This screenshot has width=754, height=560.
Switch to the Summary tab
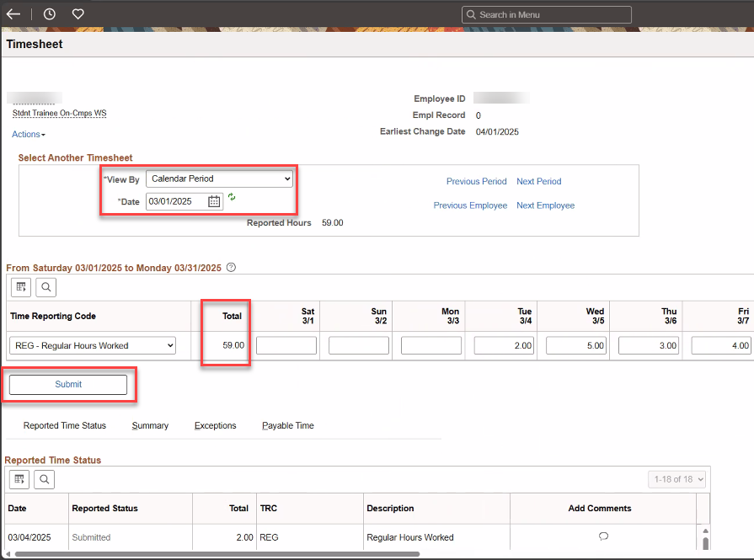click(x=150, y=425)
